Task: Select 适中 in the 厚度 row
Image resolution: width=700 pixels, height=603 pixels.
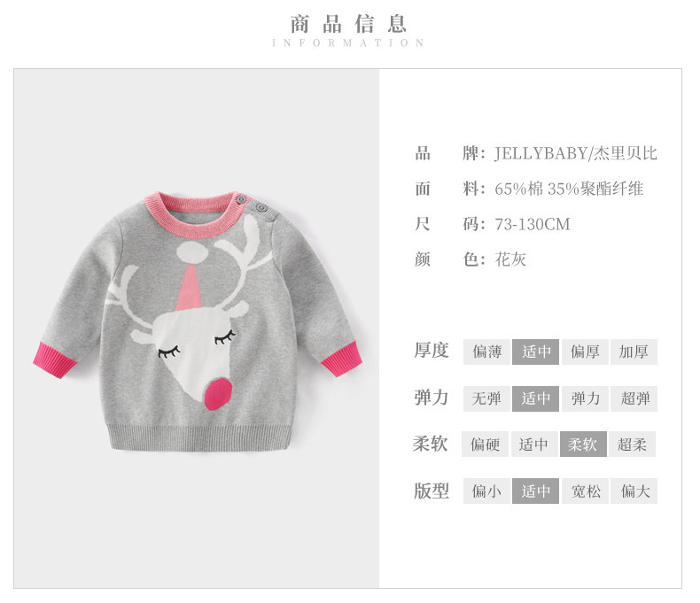Action: pos(535,352)
